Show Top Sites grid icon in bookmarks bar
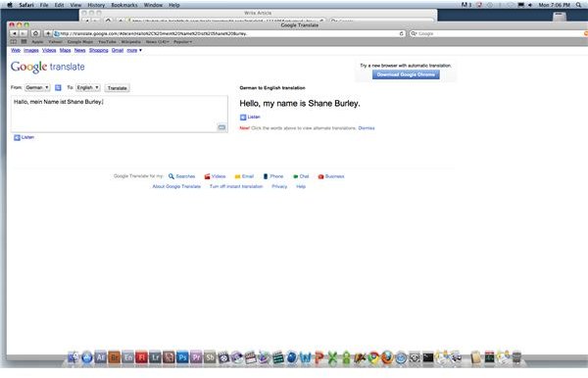Viewport: 588px width, 378px height. point(24,42)
